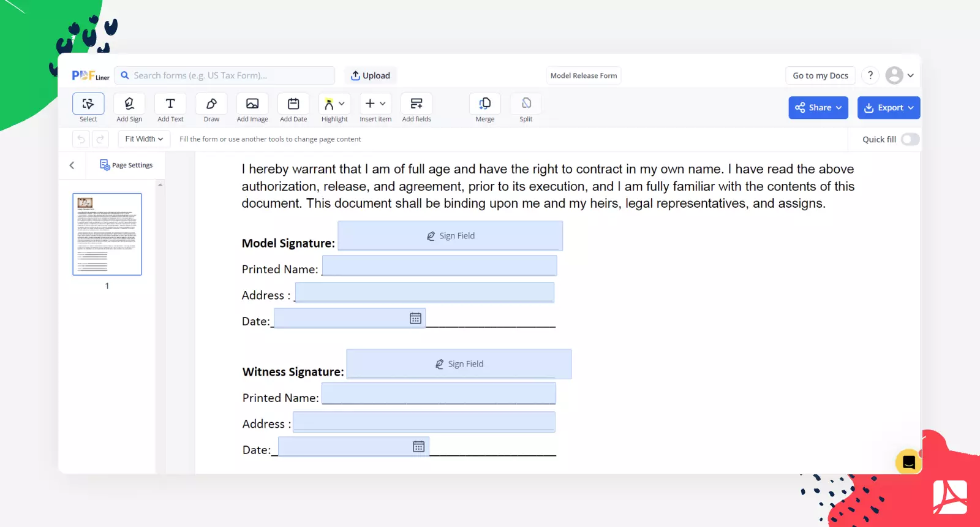Activate the Highlight tool
The width and height of the screenshot is (980, 527).
point(329,104)
